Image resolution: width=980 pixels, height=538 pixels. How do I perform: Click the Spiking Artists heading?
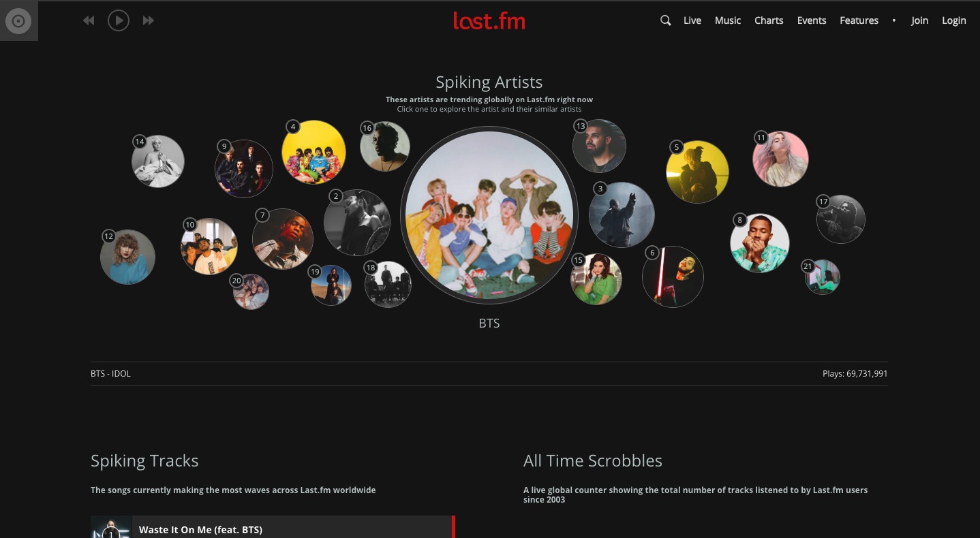(x=489, y=82)
